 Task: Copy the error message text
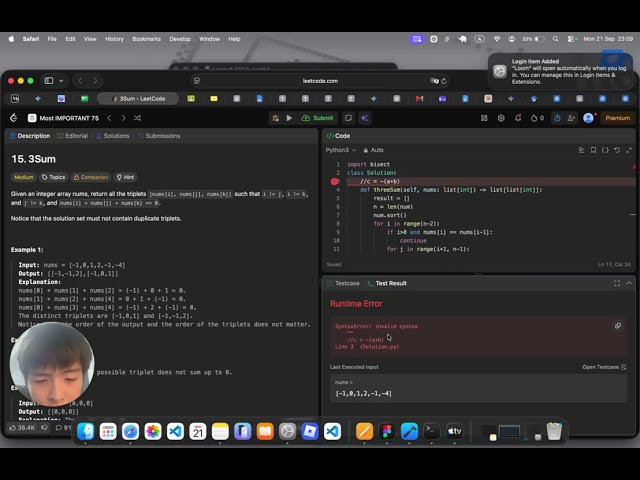618,326
